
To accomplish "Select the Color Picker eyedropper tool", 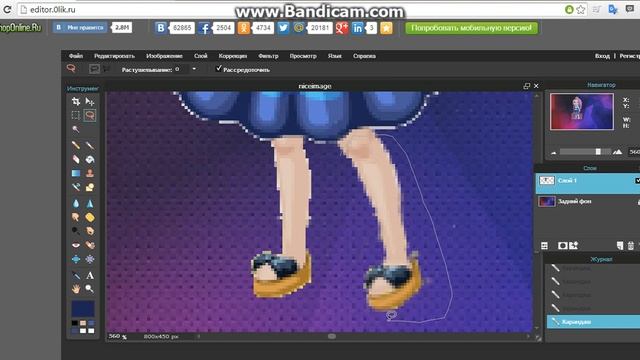I will 76,276.
